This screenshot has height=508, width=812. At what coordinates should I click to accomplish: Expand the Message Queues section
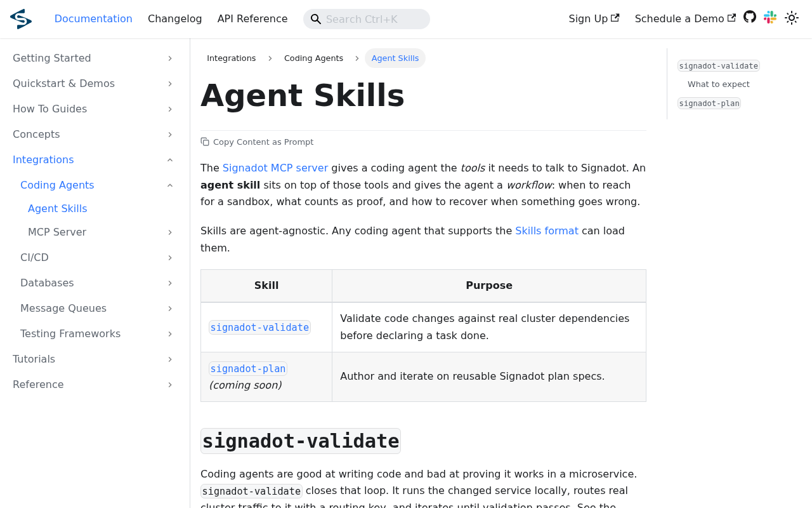pos(170,309)
